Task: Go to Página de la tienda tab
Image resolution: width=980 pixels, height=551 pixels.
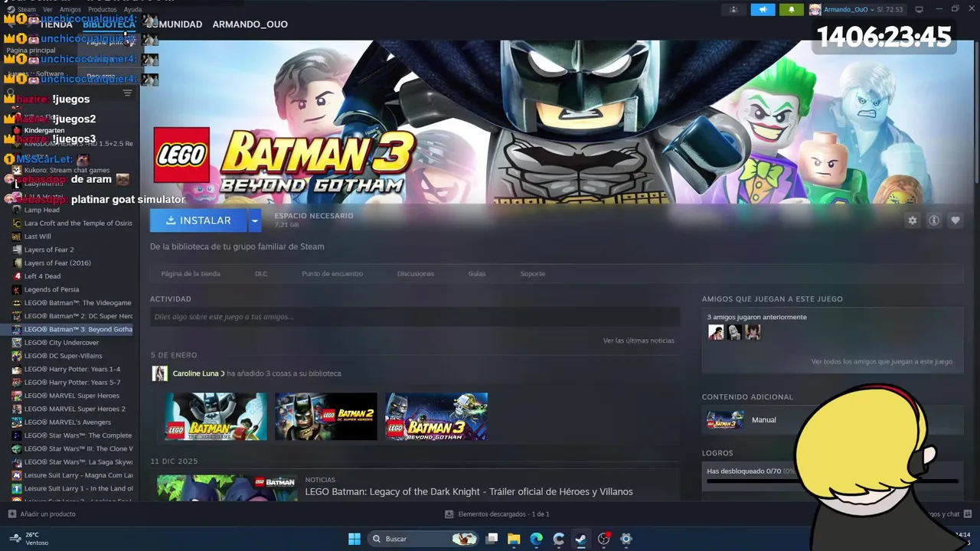Action: pos(191,273)
